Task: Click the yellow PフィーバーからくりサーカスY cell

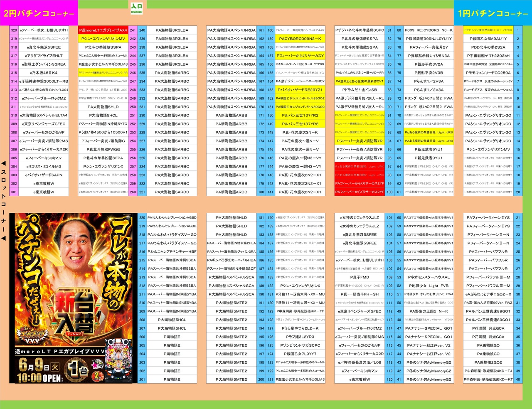Action: pyautogui.click(x=300, y=56)
